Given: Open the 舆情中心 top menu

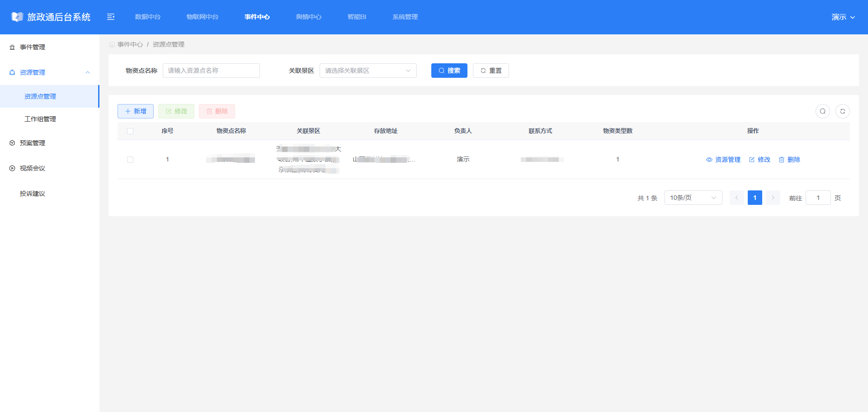Looking at the screenshot, I should tap(309, 17).
